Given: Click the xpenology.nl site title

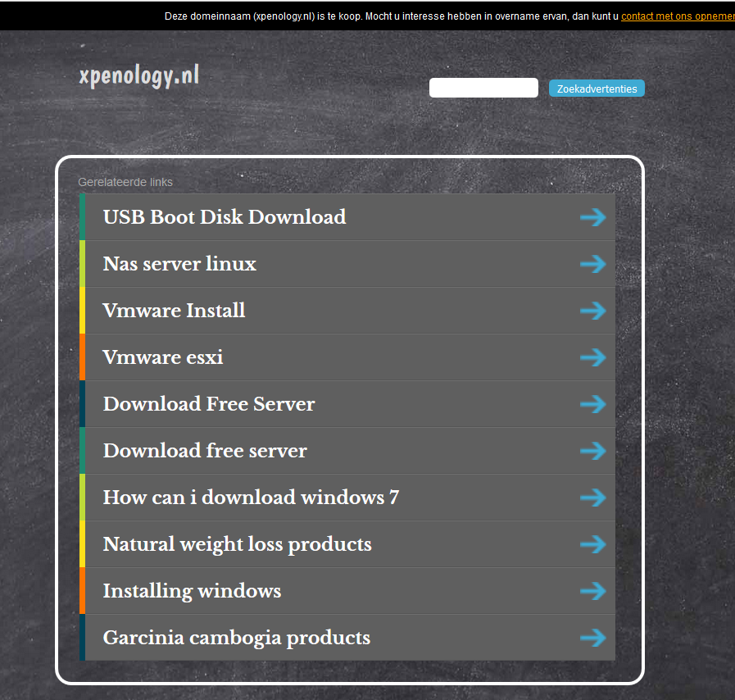Looking at the screenshot, I should 139,76.
